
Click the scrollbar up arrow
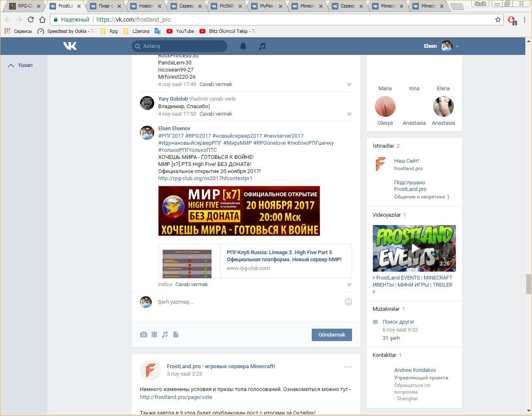tap(529, 41)
